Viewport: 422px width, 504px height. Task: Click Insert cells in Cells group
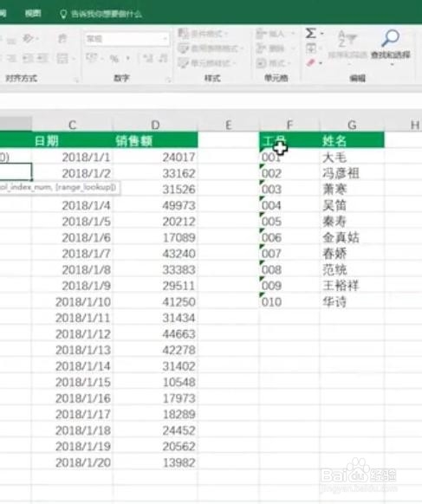tap(270, 34)
